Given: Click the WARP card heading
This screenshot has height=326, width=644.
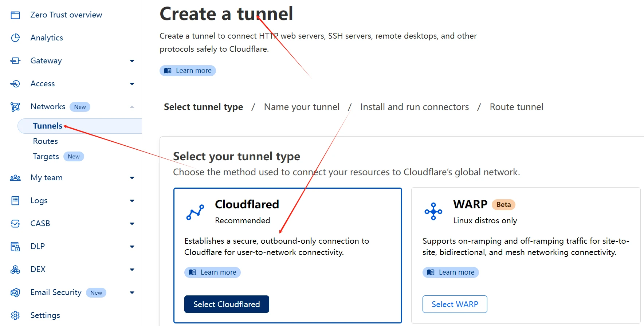Looking at the screenshot, I should [x=470, y=204].
